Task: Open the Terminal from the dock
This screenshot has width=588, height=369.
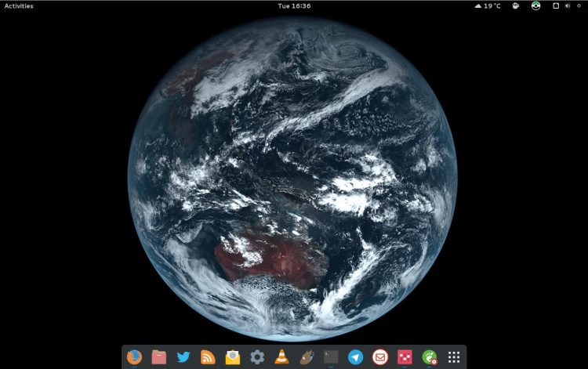Action: pos(331,357)
